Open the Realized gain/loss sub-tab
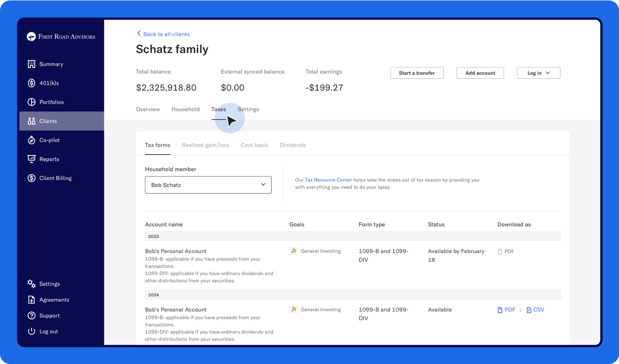This screenshot has width=619, height=364. coord(206,145)
